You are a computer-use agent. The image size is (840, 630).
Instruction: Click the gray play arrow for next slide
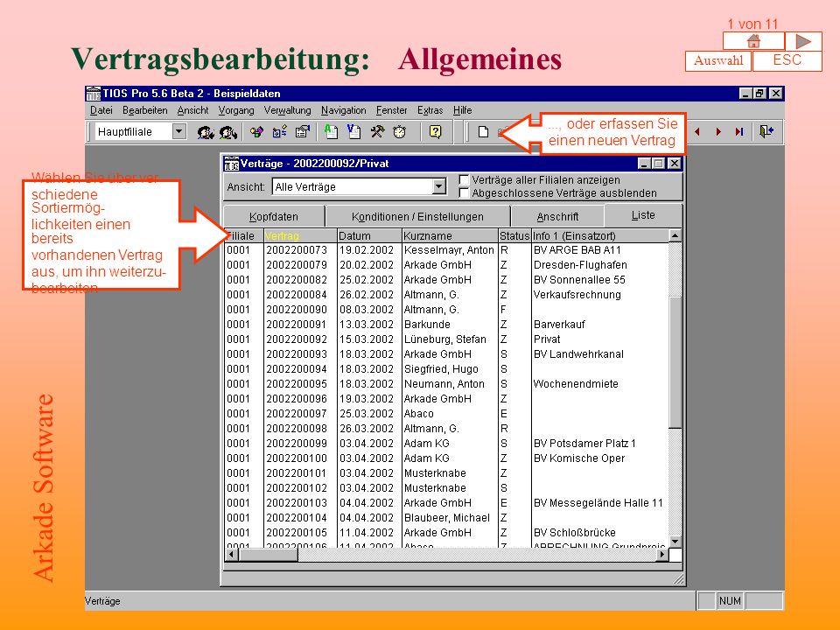tap(803, 41)
